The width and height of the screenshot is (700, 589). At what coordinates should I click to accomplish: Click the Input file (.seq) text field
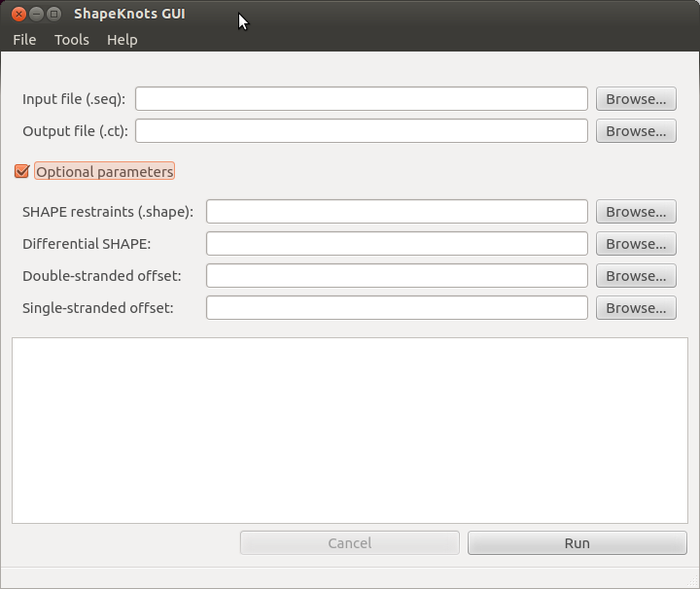pyautogui.click(x=362, y=98)
